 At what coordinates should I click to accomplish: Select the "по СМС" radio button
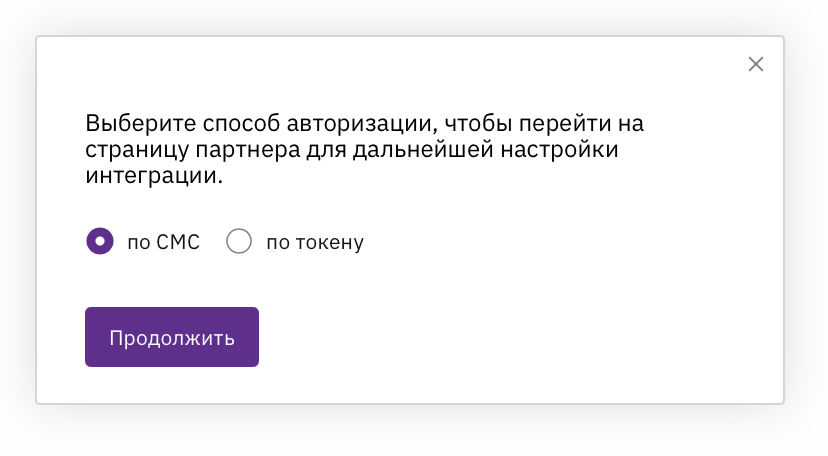click(100, 242)
